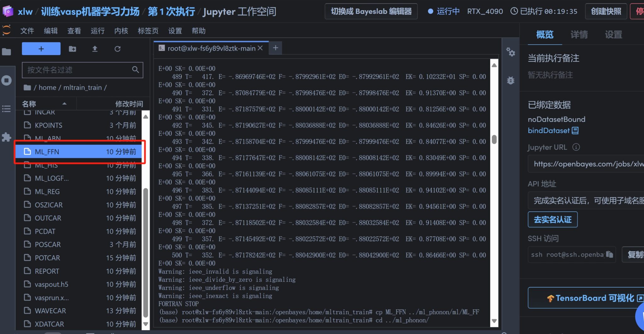Select the OUTCAR file in list
The image size is (644, 334).
[x=48, y=218]
